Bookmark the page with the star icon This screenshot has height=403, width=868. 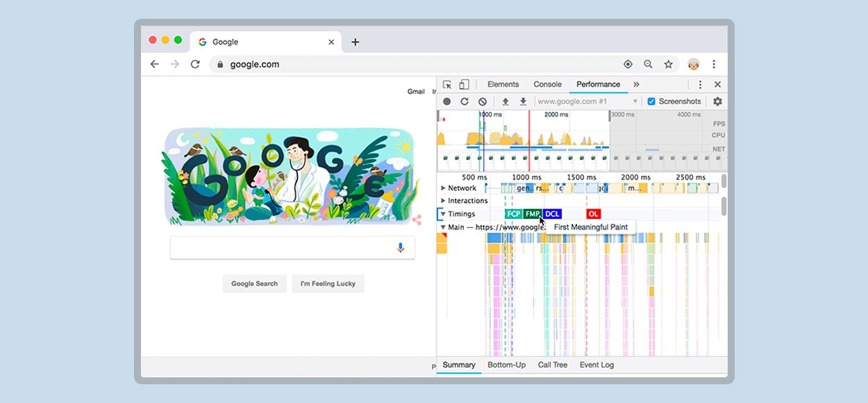click(x=668, y=64)
